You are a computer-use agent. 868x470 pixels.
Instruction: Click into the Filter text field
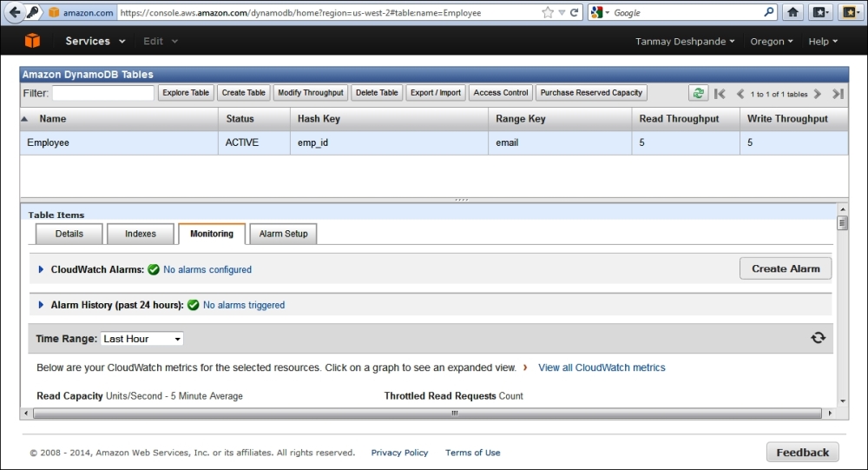(103, 93)
